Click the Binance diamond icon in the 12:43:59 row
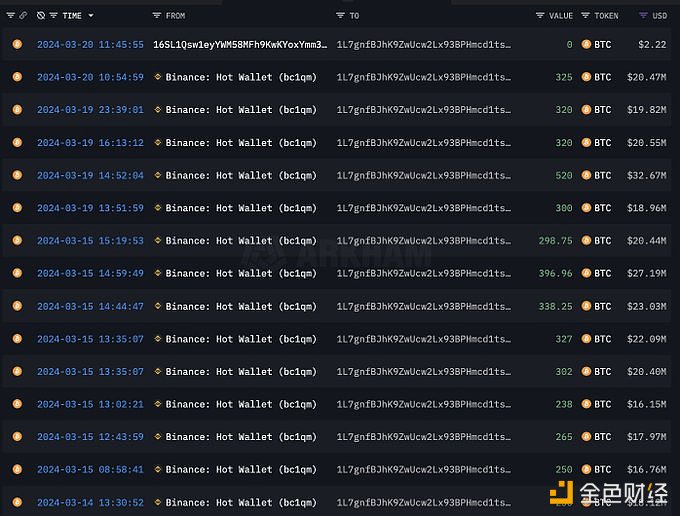Image resolution: width=680 pixels, height=516 pixels. click(x=158, y=436)
